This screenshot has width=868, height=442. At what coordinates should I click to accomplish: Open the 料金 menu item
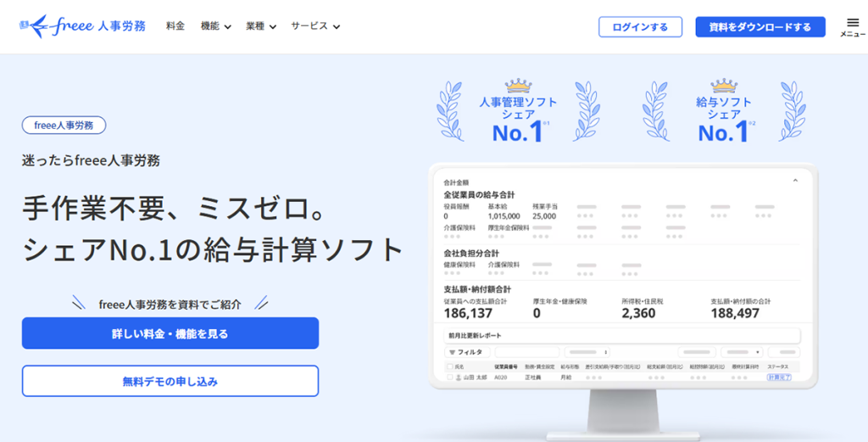(x=175, y=26)
